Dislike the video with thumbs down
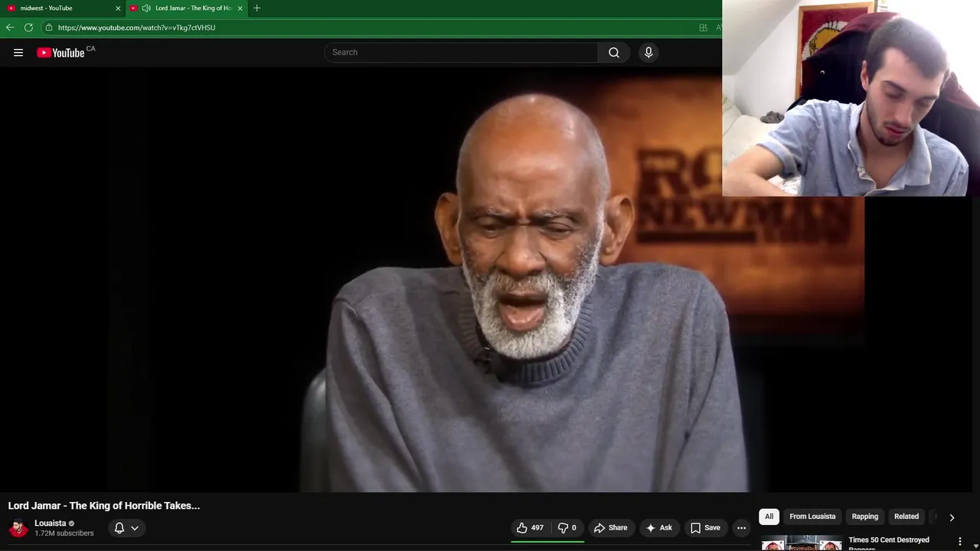The height and width of the screenshot is (551, 980). pyautogui.click(x=567, y=527)
